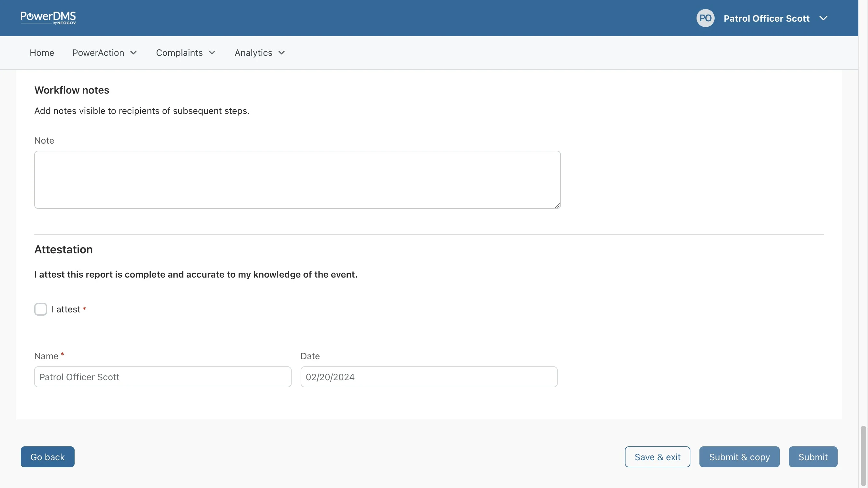
Task: Click the Date field label
Action: (x=310, y=356)
